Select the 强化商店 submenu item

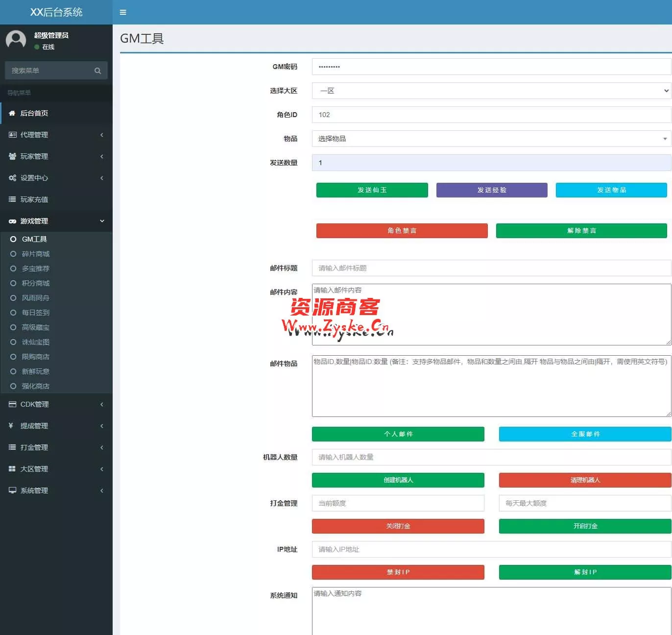(x=56, y=386)
